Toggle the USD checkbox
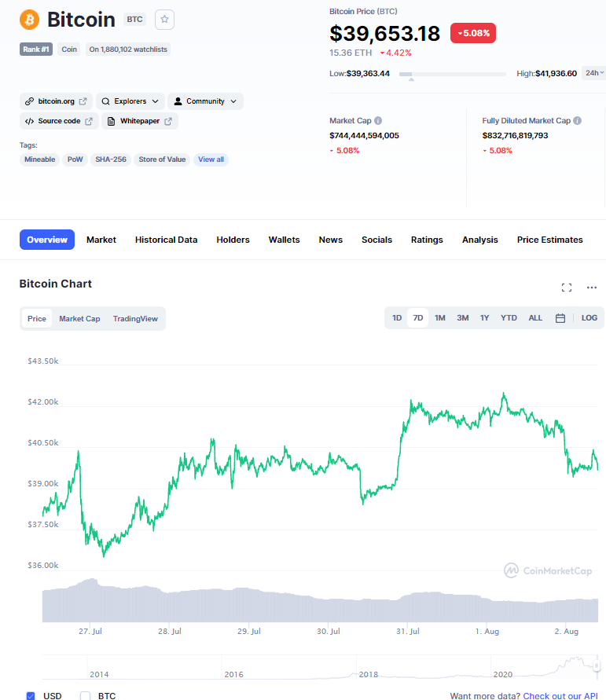606x700 pixels. [x=31, y=695]
